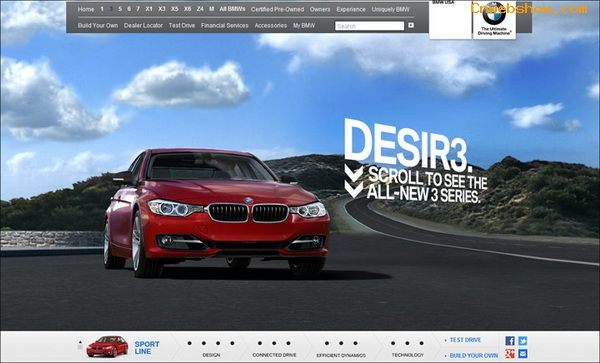Click the last dot above DESIGN
Screen dimensions: 600x363
coord(232,343)
